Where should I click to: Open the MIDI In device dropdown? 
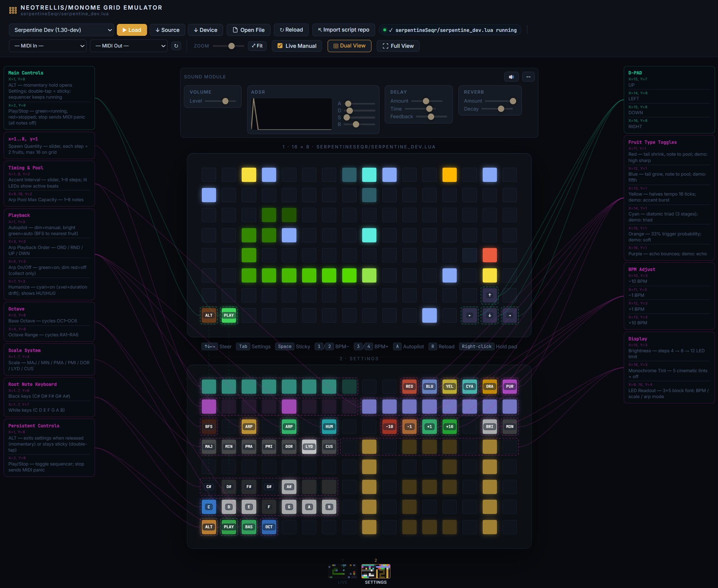[x=47, y=46]
